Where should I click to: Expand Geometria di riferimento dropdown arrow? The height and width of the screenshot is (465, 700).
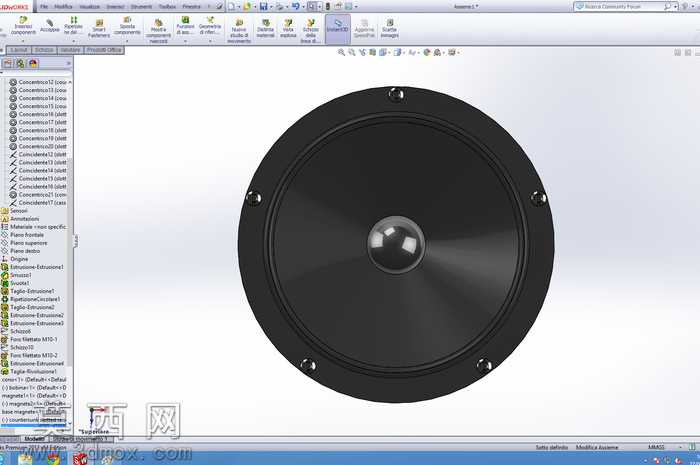[210, 41]
